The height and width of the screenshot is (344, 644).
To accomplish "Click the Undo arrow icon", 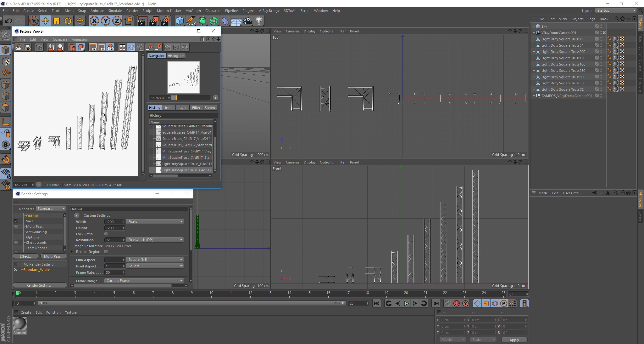I will click(8, 21).
